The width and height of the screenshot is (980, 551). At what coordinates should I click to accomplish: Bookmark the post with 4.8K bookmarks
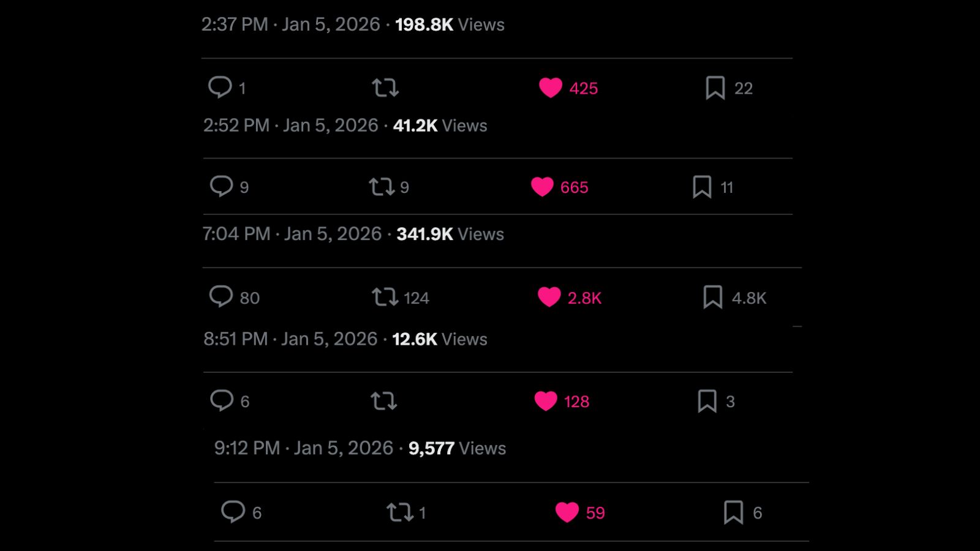click(x=712, y=298)
